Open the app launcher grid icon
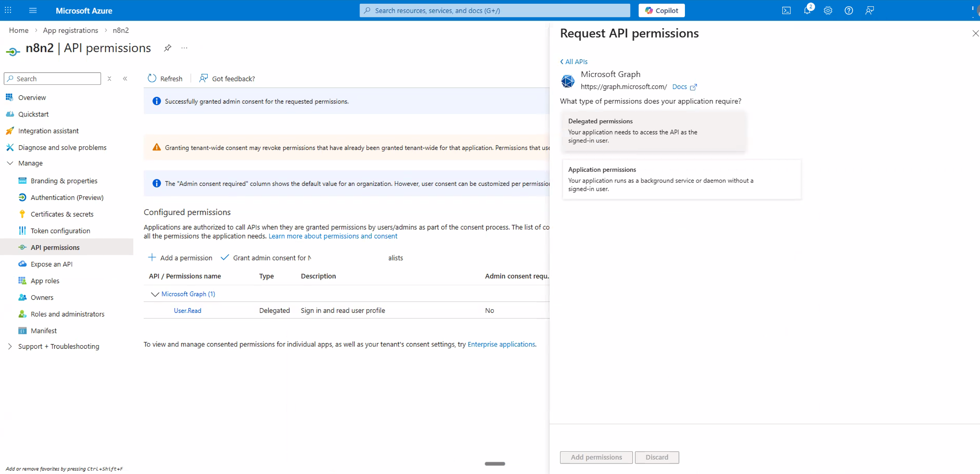980x474 pixels. click(x=8, y=10)
